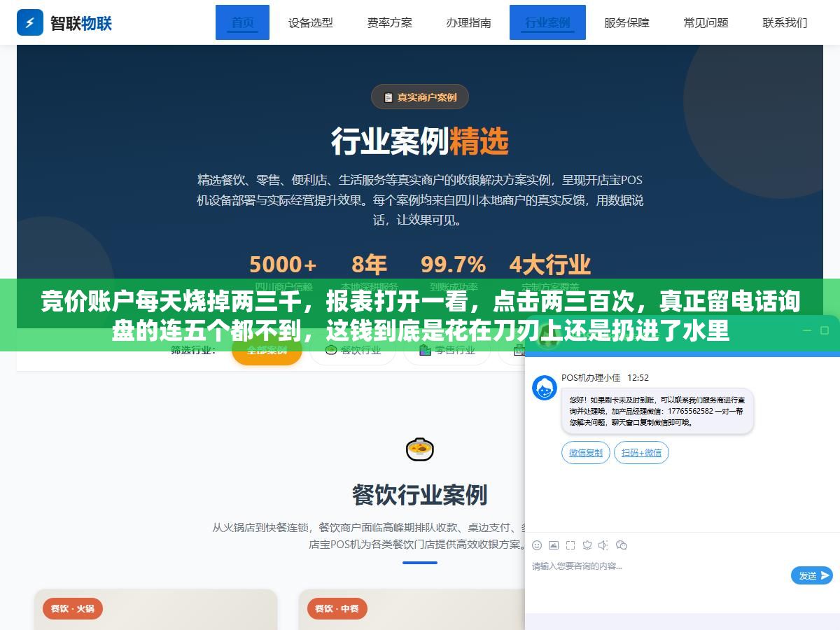Minimize the chat widget window

coord(806,330)
